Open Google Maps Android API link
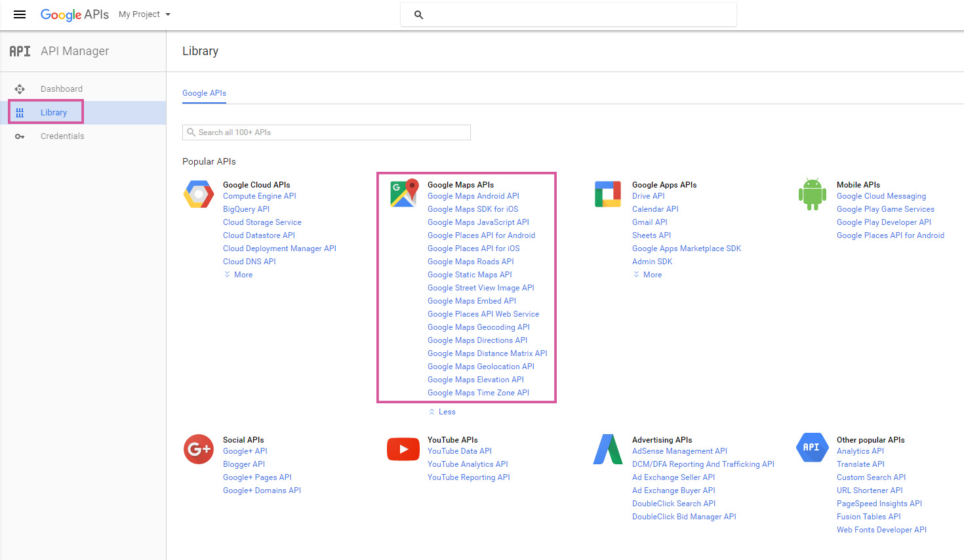Screen dimensions: 964x560 coord(473,196)
